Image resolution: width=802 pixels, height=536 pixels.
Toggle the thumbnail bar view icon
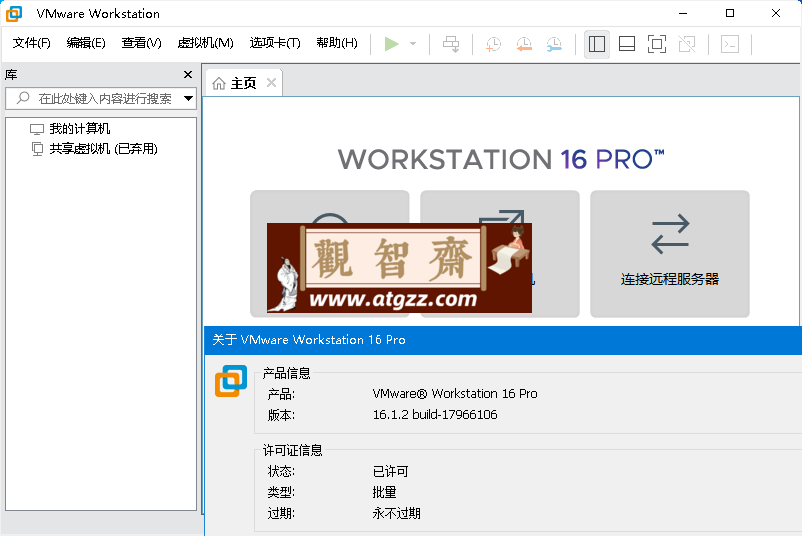coord(627,44)
